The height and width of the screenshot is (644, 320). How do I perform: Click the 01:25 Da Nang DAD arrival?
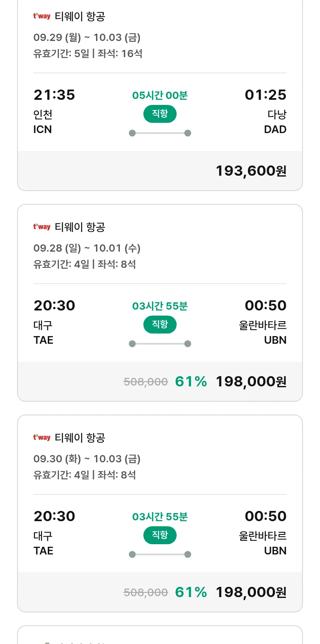(265, 95)
